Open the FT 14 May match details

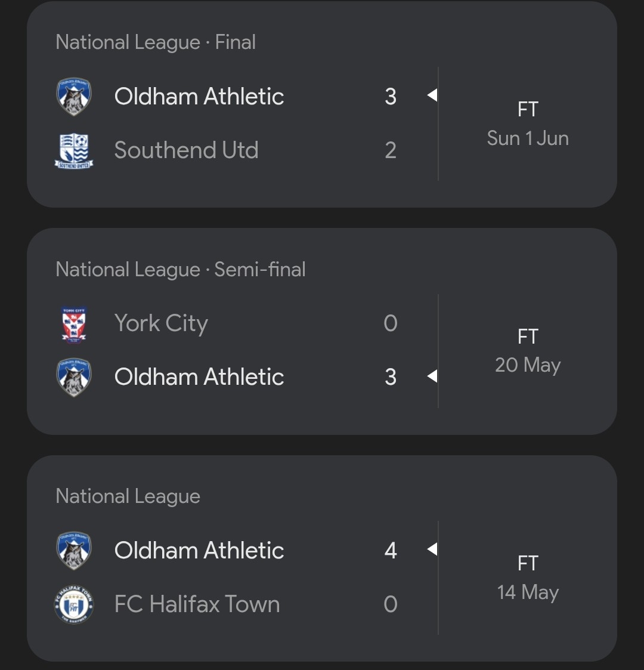click(528, 578)
